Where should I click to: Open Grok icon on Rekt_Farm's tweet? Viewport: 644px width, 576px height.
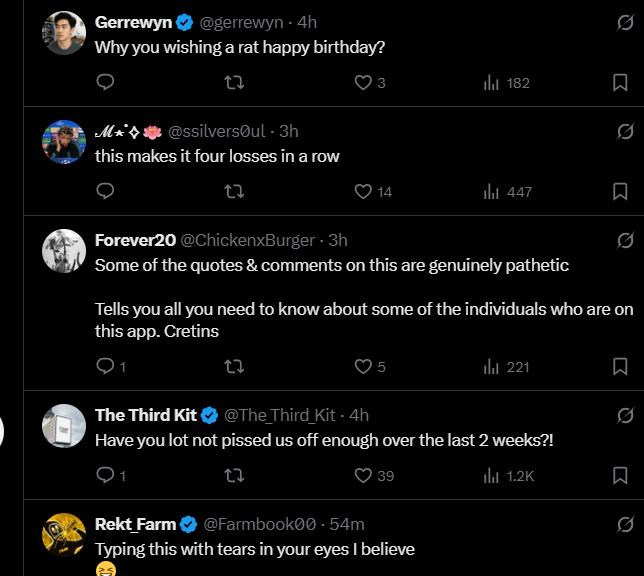pos(625,524)
